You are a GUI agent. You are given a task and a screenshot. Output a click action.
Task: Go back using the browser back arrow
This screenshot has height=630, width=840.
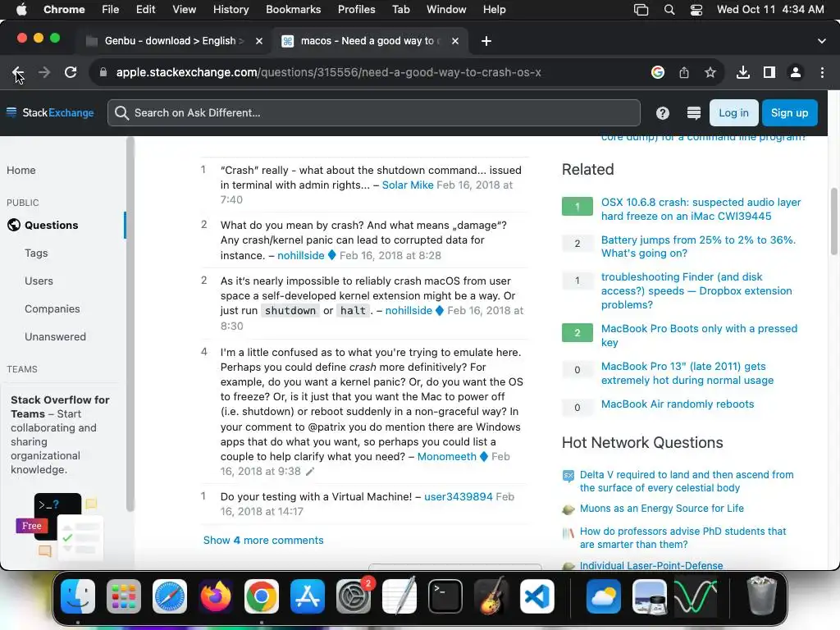point(18,72)
